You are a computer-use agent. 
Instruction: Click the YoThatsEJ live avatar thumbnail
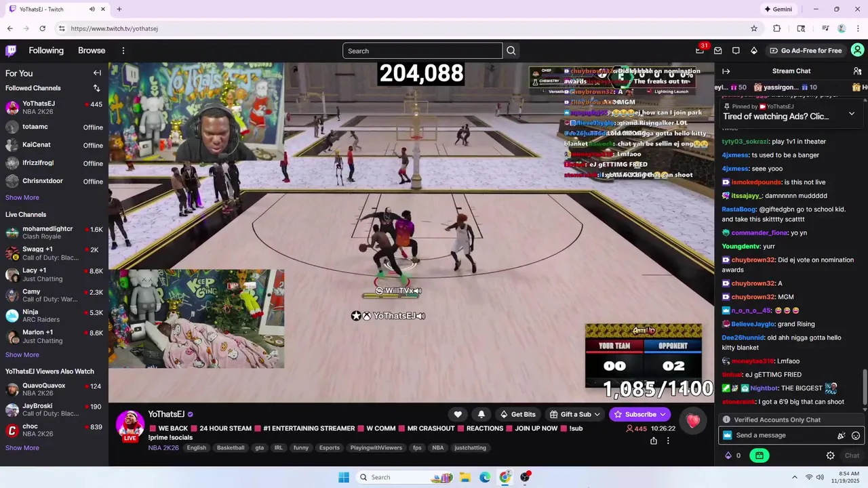pos(130,425)
